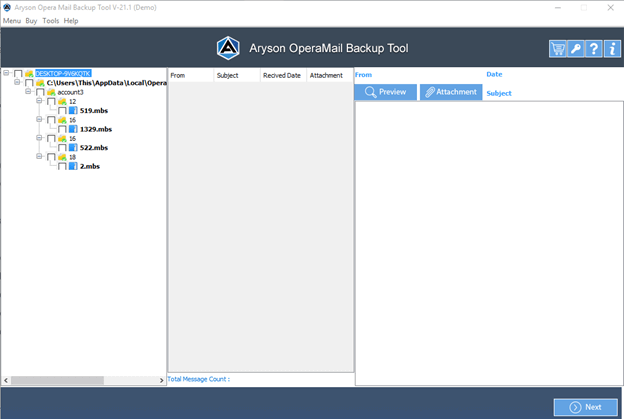624x419 pixels.
Task: Collapse the account3 node
Action: [x=28, y=91]
